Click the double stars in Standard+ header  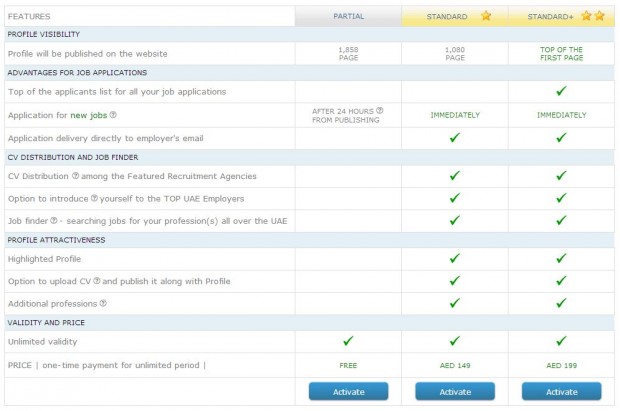pos(593,16)
